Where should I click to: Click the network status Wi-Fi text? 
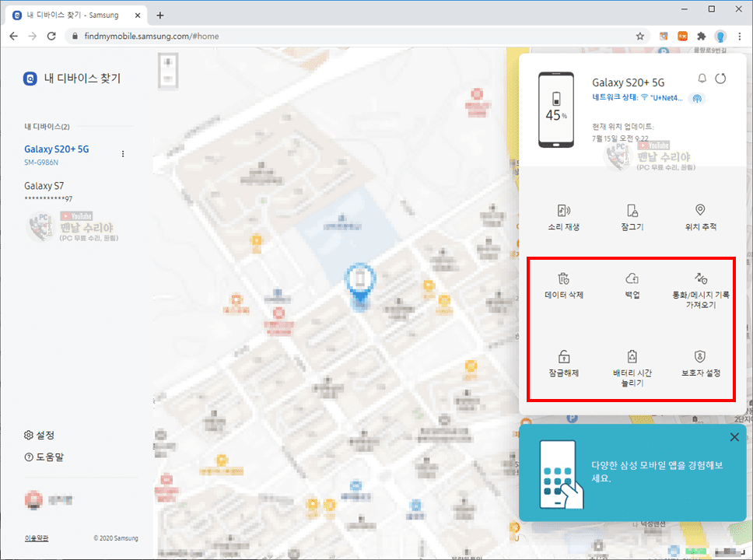point(637,98)
